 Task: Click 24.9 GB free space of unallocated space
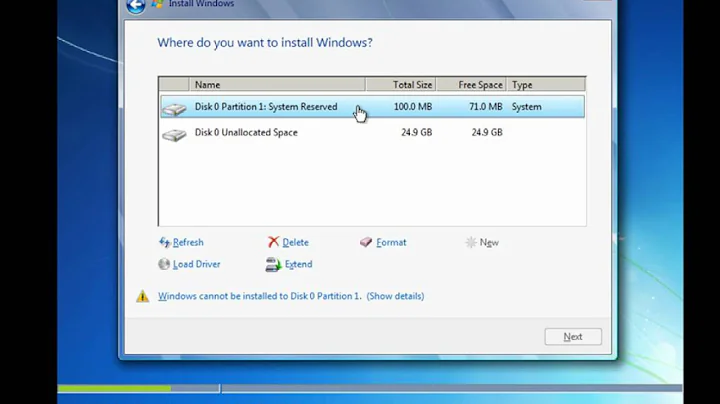pyautogui.click(x=487, y=132)
